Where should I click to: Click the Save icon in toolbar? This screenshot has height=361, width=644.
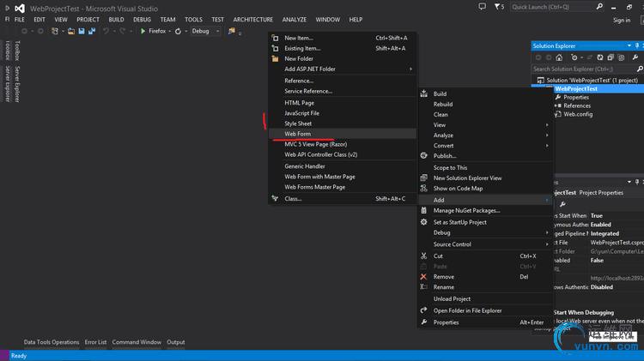tap(82, 31)
